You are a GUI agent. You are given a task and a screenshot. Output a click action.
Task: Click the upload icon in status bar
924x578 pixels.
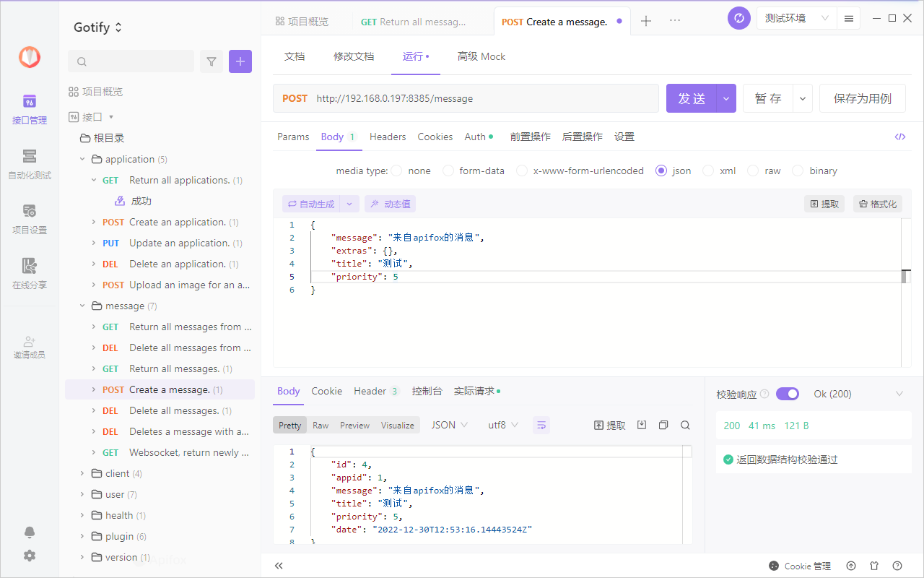pyautogui.click(x=851, y=566)
